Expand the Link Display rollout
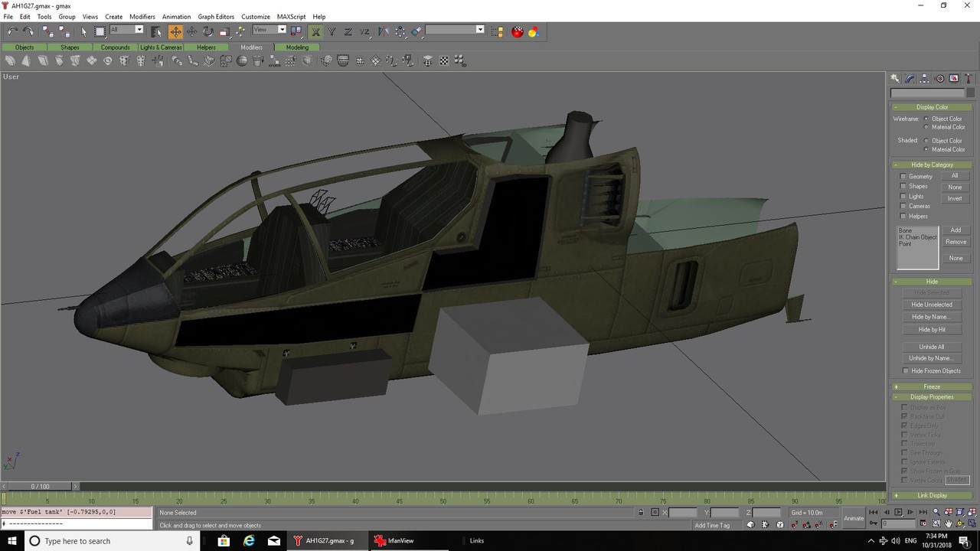 pyautogui.click(x=932, y=495)
